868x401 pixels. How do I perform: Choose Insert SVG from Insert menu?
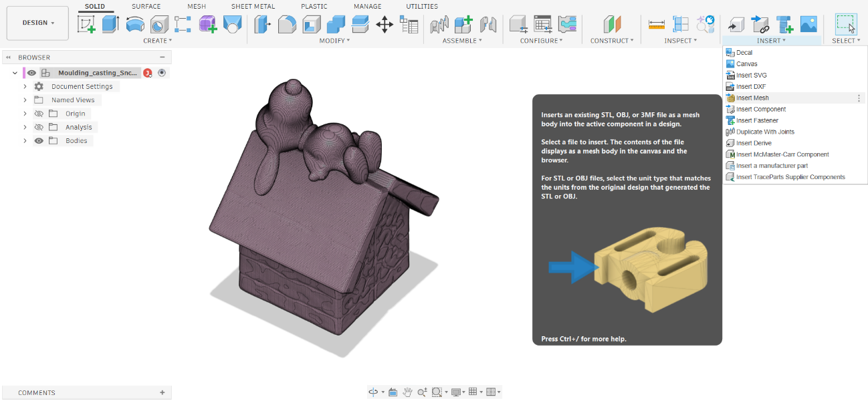click(795, 76)
